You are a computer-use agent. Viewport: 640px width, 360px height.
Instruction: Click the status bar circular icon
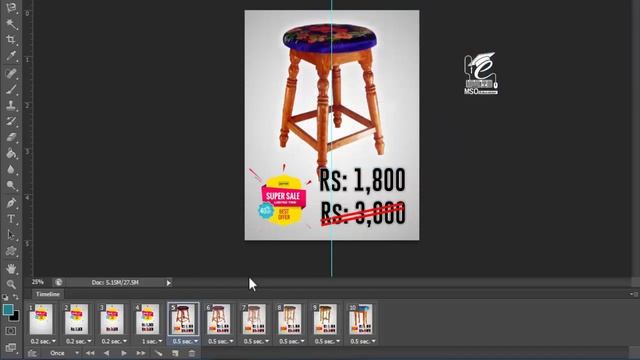tap(58, 282)
